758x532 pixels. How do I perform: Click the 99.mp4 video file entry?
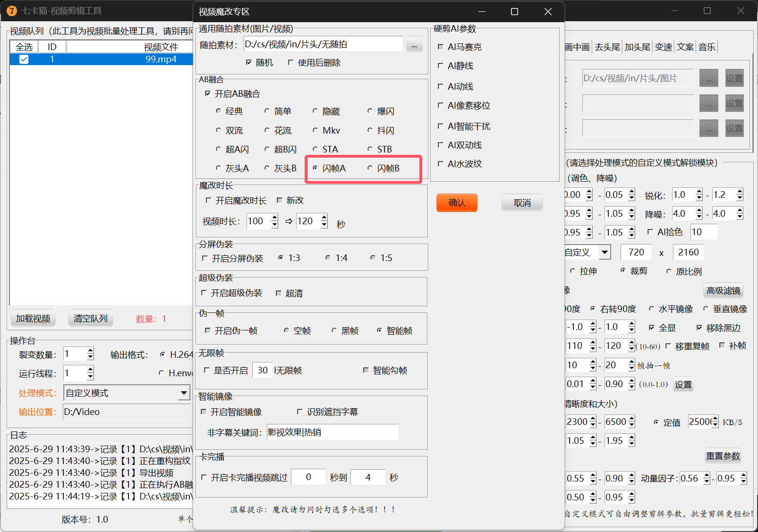pos(161,59)
